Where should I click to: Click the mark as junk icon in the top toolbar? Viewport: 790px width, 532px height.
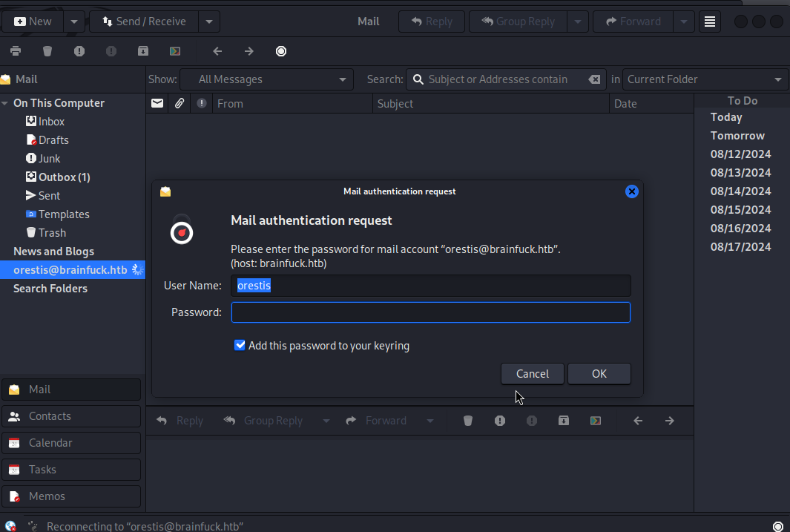(x=79, y=51)
